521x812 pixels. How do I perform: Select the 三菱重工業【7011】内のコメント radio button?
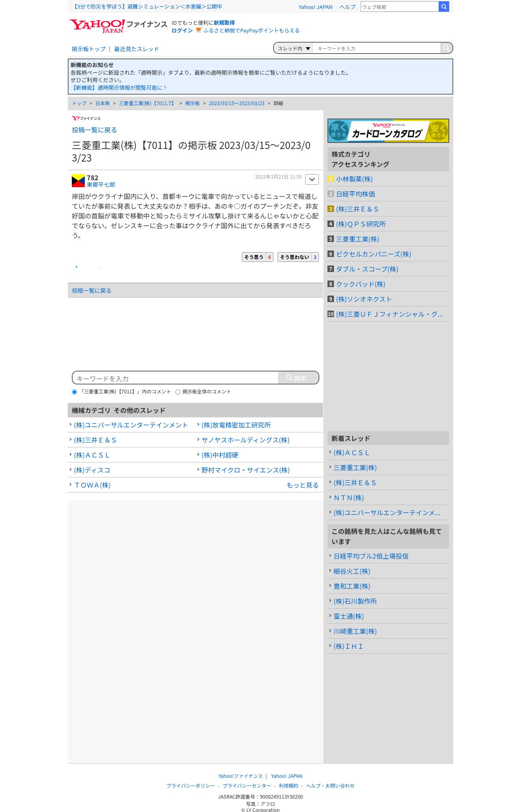74,392
